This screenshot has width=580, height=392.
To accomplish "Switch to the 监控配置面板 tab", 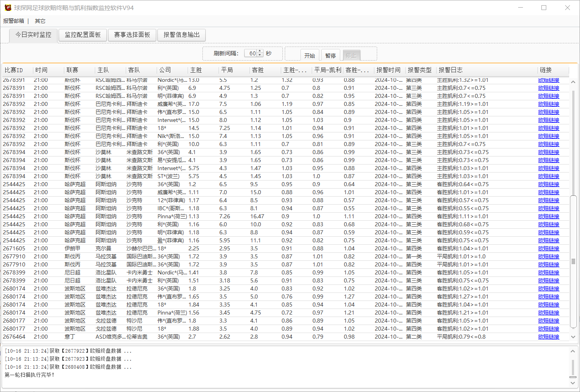I will pyautogui.click(x=83, y=35).
